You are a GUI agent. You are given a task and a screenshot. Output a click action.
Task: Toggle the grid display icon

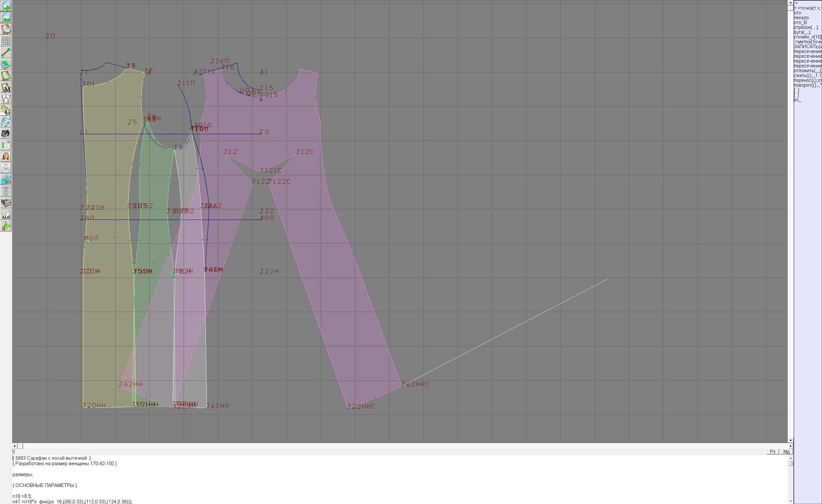(6, 41)
